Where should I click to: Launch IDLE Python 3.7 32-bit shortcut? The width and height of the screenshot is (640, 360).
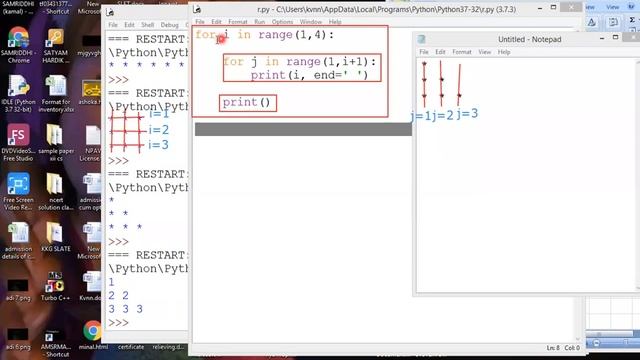coord(18,94)
